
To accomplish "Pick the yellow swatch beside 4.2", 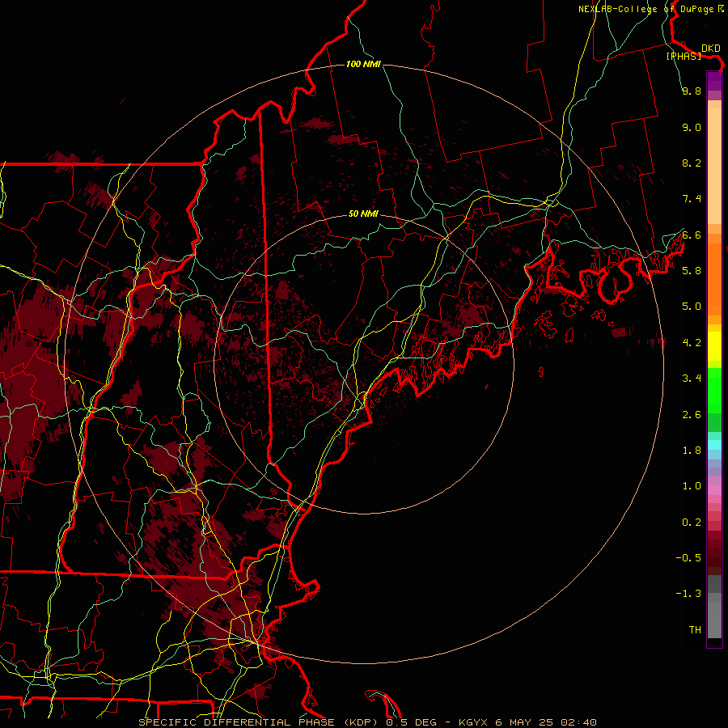I will click(714, 346).
